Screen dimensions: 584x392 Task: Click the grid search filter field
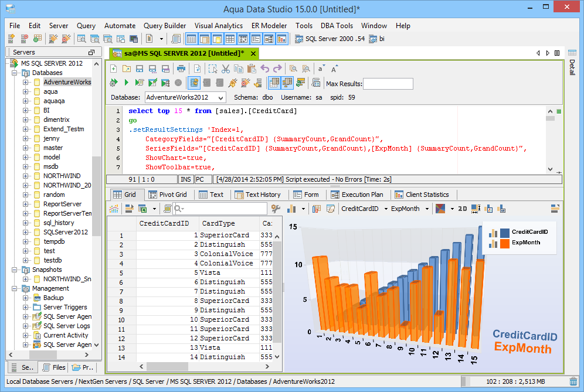(220, 209)
